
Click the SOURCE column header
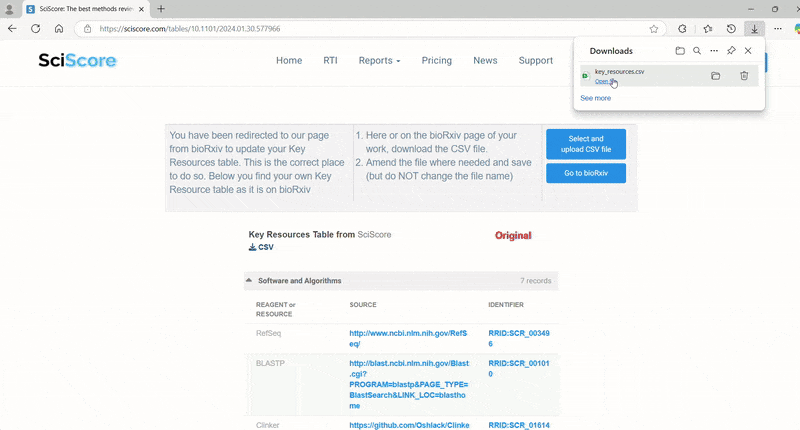[363, 305]
